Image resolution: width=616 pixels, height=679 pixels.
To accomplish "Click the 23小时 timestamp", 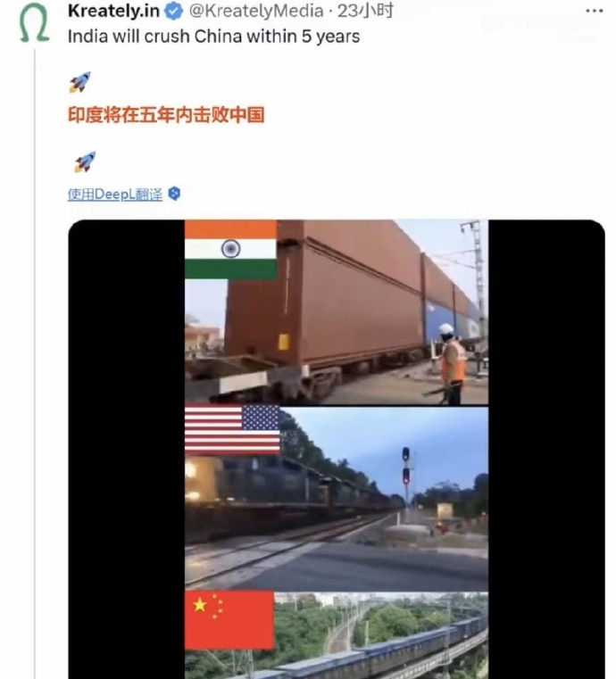I will (x=365, y=11).
